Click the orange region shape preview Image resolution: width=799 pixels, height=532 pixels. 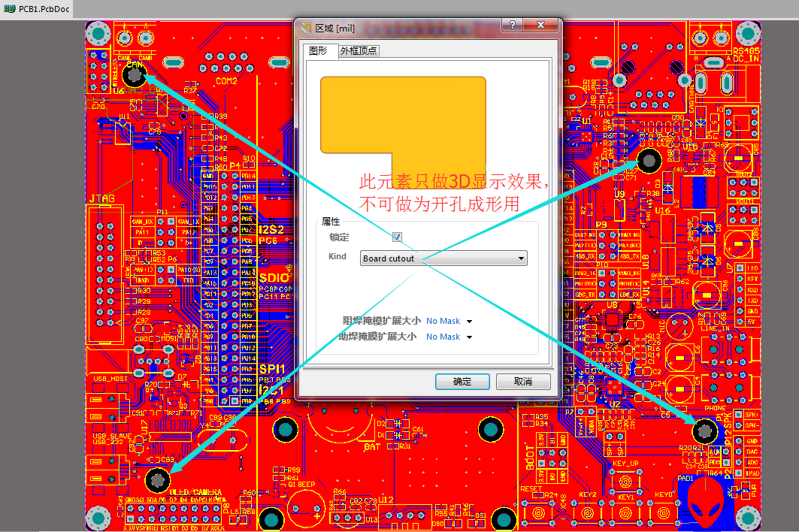[x=403, y=114]
